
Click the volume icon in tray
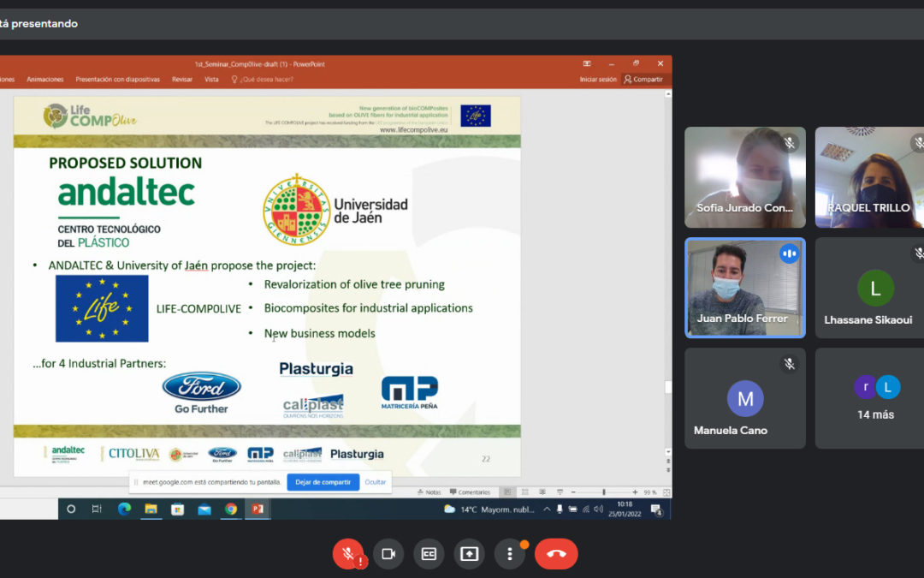pos(599,509)
